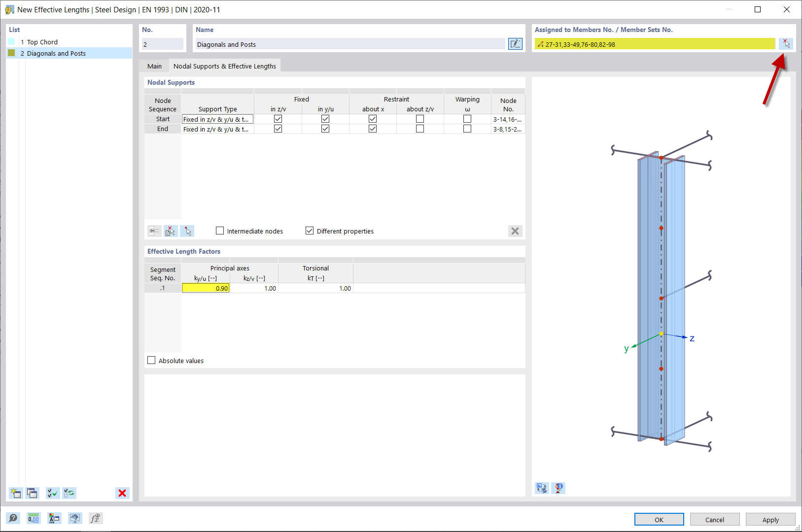Toggle Restraint about x for End row
802x532 pixels.
coord(373,129)
